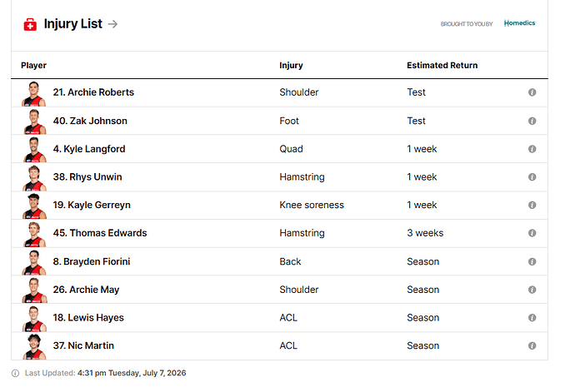View info icon for Kayle Gerreyn
The image size is (575, 392).
pos(532,205)
